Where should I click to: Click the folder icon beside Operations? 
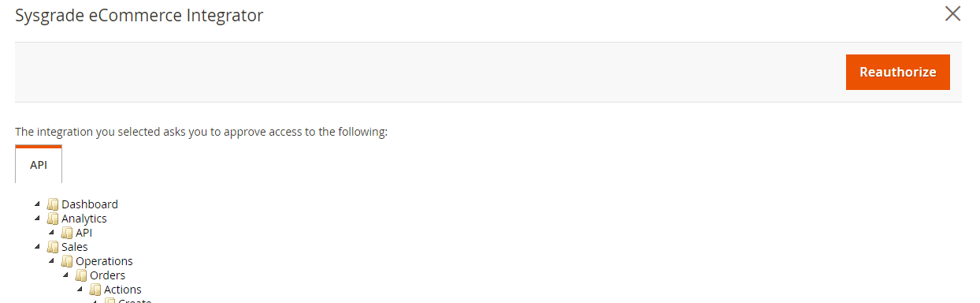67,261
